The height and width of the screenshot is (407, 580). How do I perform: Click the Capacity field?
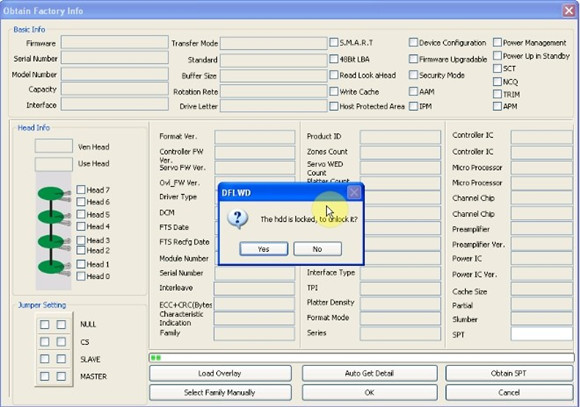tap(115, 89)
